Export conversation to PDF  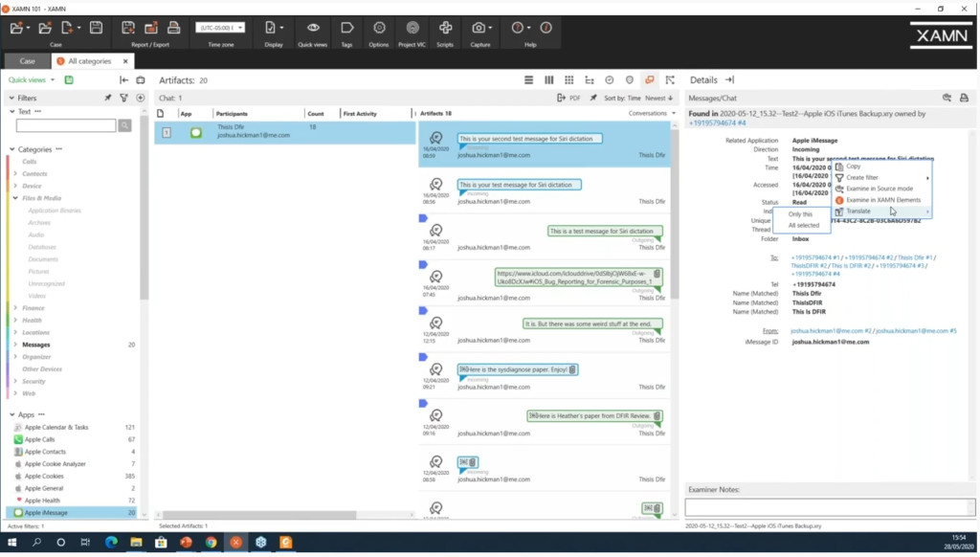pos(568,99)
